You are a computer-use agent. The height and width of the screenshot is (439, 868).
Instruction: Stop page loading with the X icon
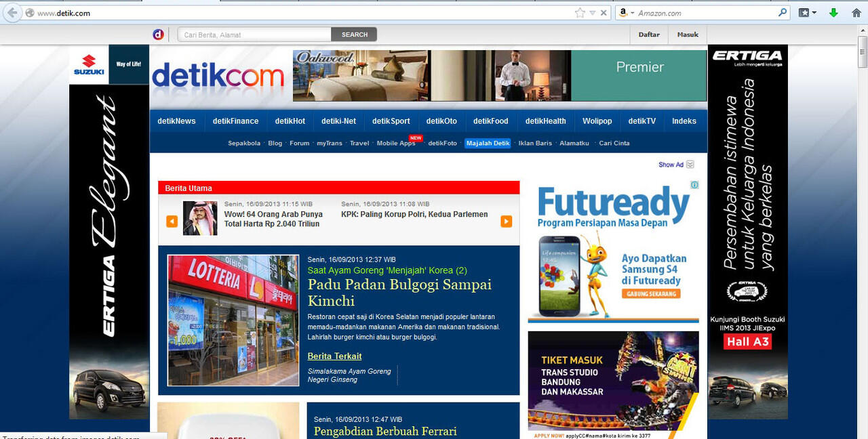click(x=603, y=12)
